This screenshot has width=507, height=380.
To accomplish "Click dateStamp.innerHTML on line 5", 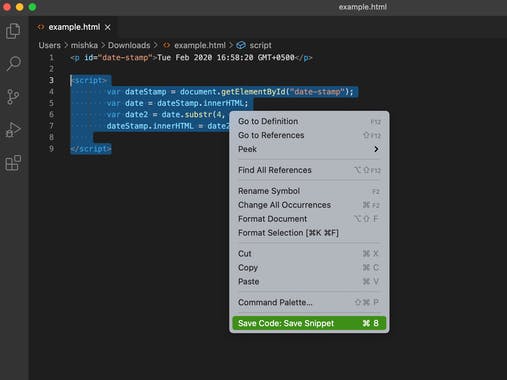I will point(201,103).
